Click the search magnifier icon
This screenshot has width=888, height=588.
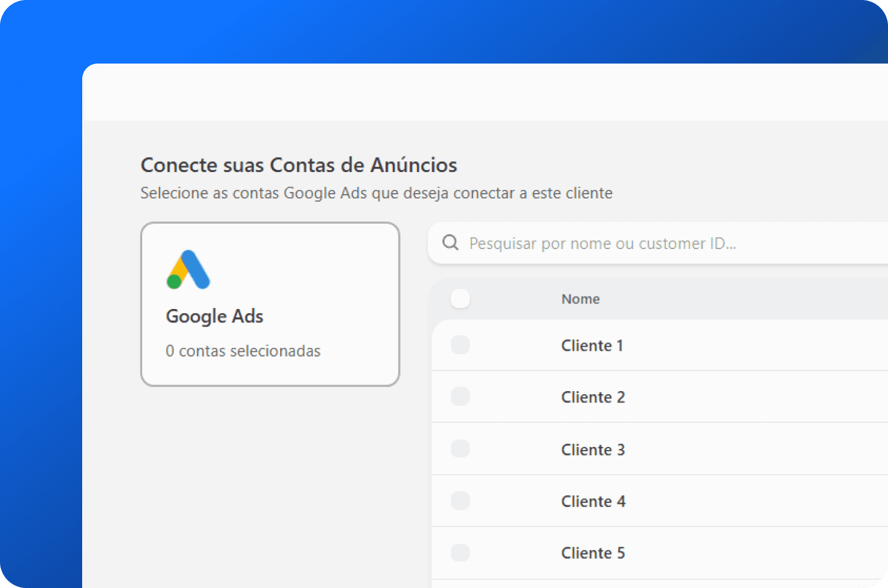point(450,242)
